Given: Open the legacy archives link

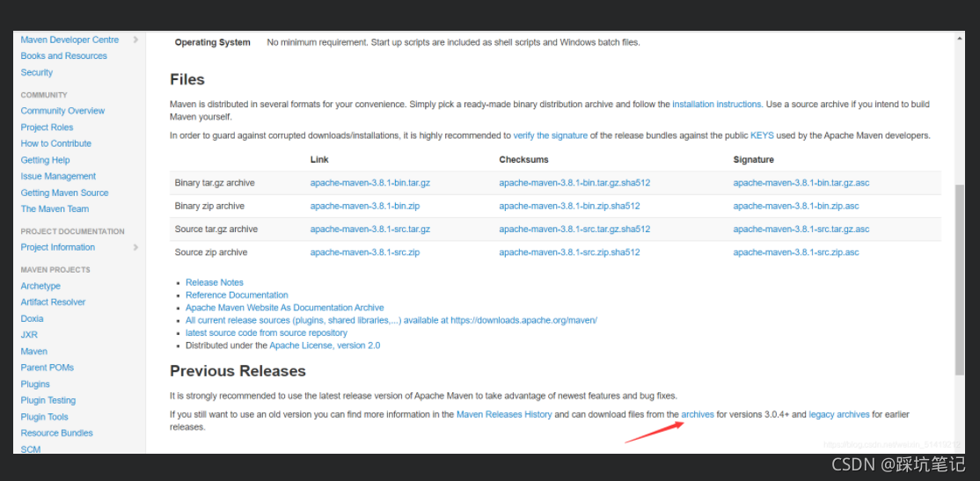Looking at the screenshot, I should tap(839, 414).
